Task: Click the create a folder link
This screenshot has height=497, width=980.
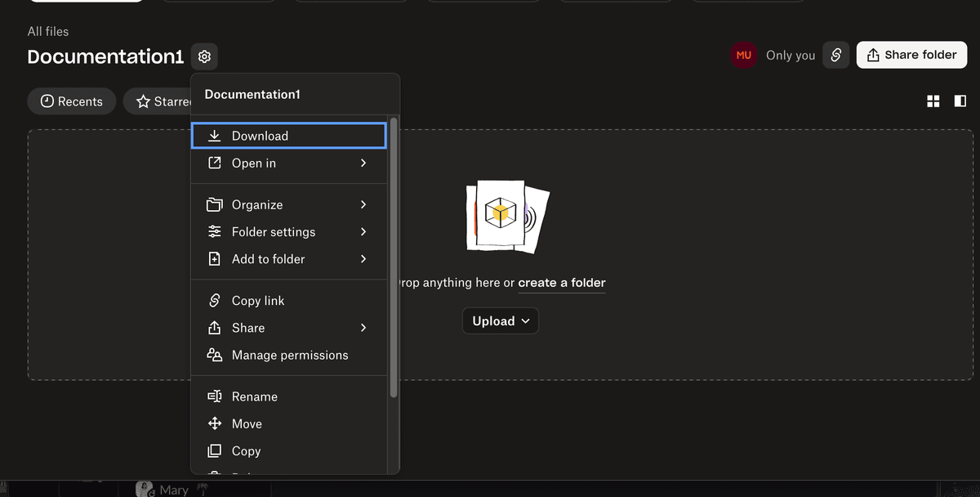Action: 562,283
